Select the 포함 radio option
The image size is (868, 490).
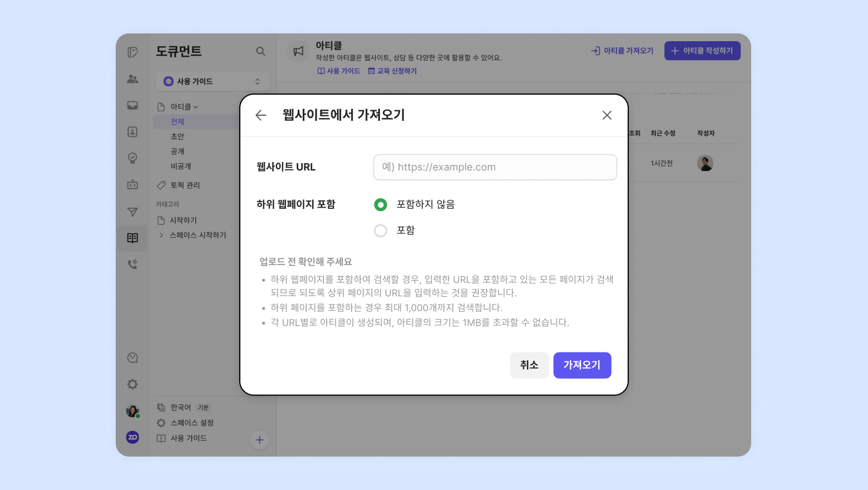click(381, 231)
